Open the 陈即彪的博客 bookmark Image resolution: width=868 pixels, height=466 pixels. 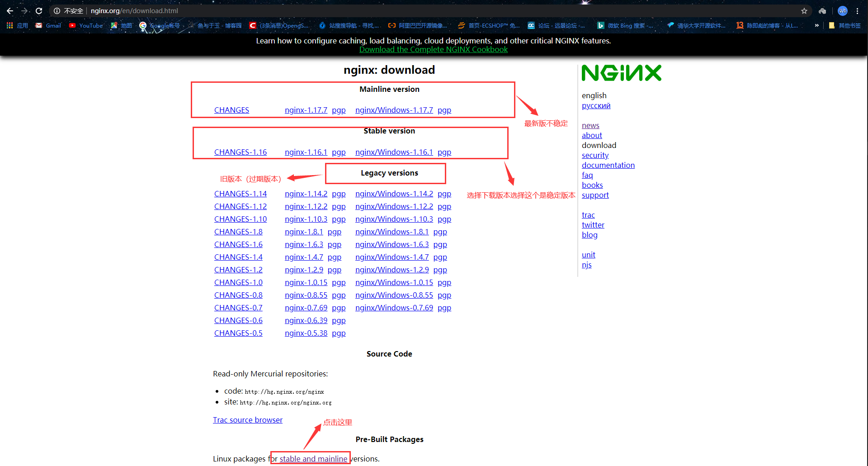pos(767,25)
